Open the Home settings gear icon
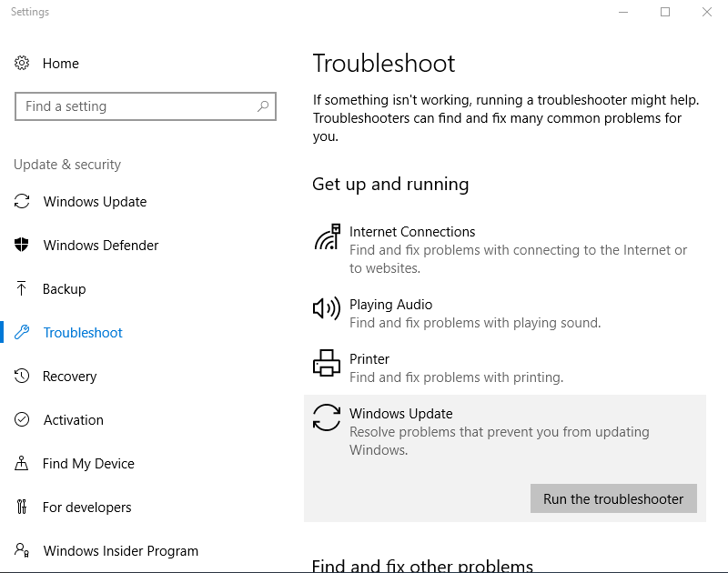 pos(22,63)
